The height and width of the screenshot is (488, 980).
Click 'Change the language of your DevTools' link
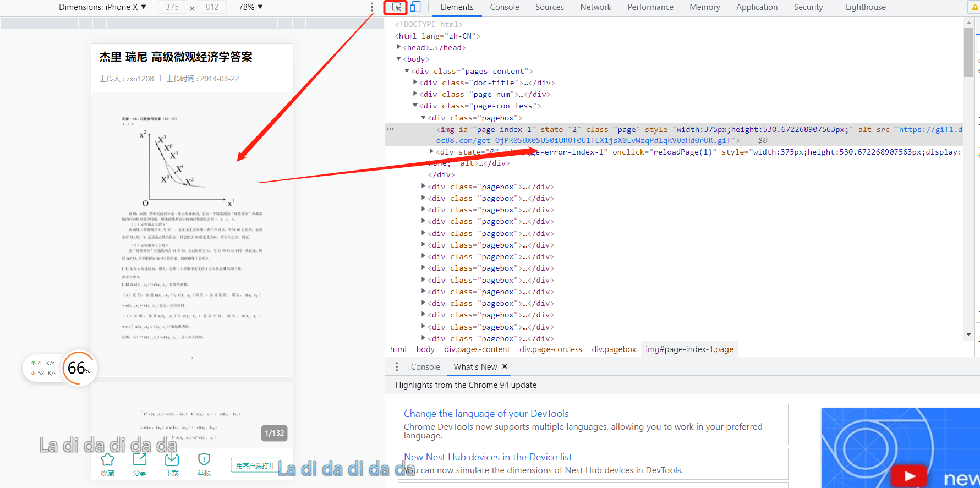[486, 414]
